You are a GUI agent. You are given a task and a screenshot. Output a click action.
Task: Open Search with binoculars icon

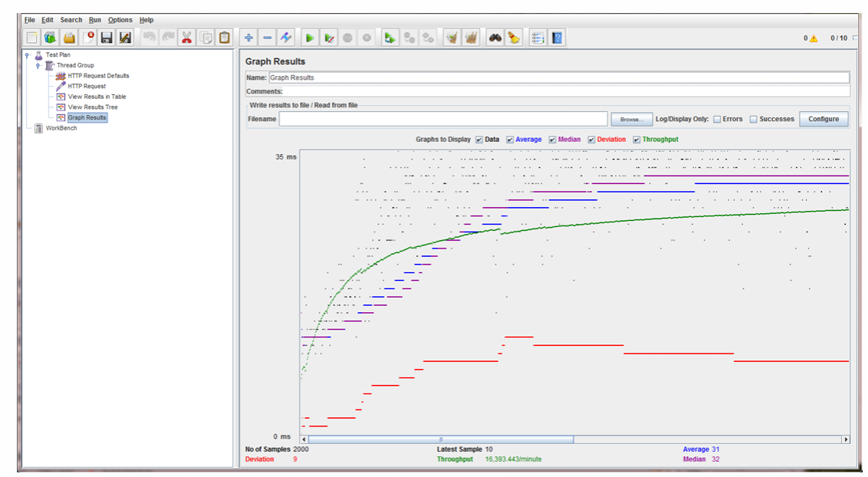[x=495, y=38]
